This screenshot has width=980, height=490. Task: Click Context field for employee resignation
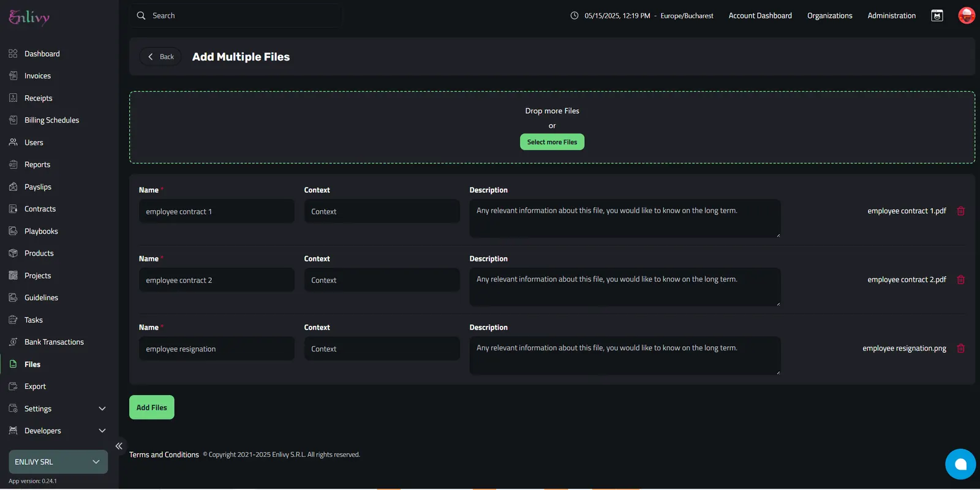pos(382,349)
